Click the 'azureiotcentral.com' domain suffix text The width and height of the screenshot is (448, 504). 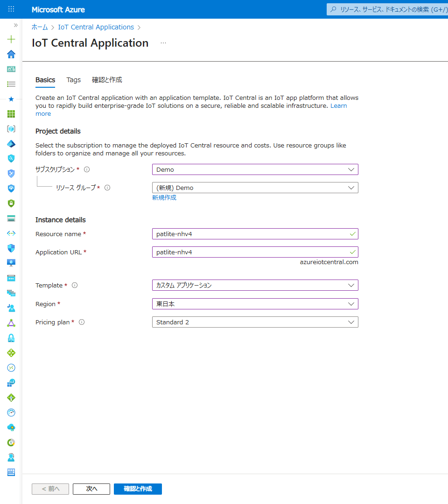click(x=329, y=262)
